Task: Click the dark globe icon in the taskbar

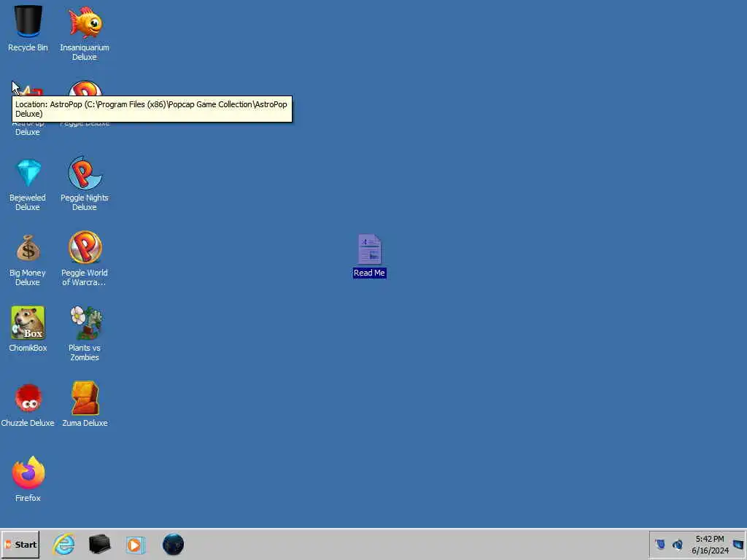Action: tap(173, 544)
